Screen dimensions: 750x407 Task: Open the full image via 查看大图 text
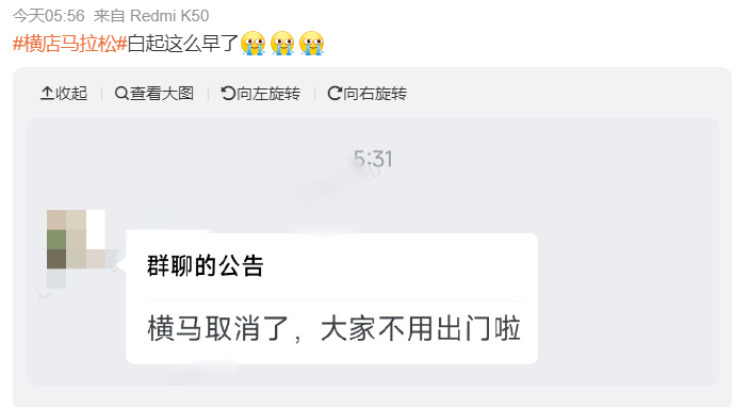pos(162,93)
